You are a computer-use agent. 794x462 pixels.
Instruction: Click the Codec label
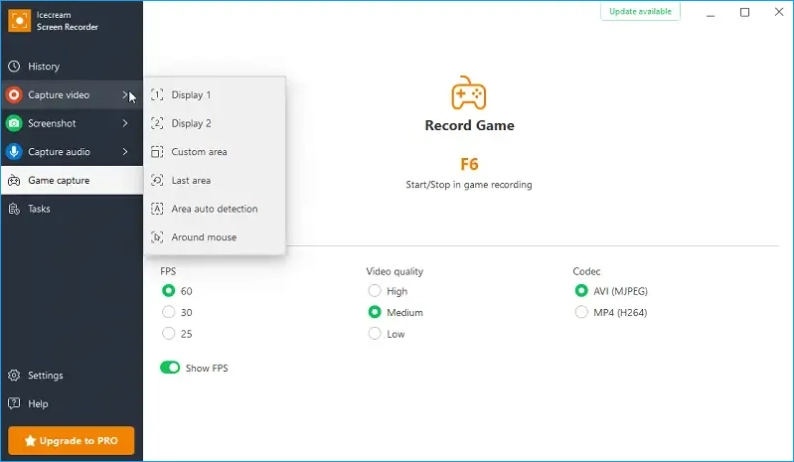[586, 272]
